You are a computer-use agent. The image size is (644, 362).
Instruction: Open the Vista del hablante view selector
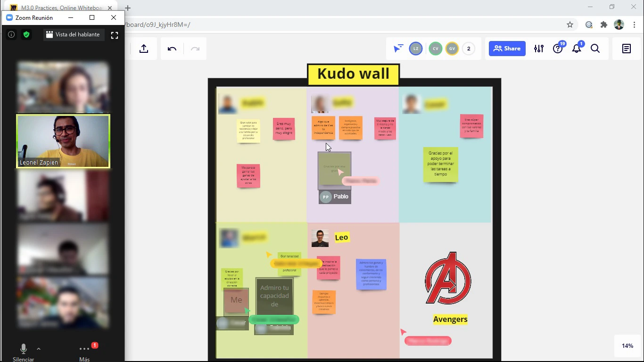tap(73, 35)
